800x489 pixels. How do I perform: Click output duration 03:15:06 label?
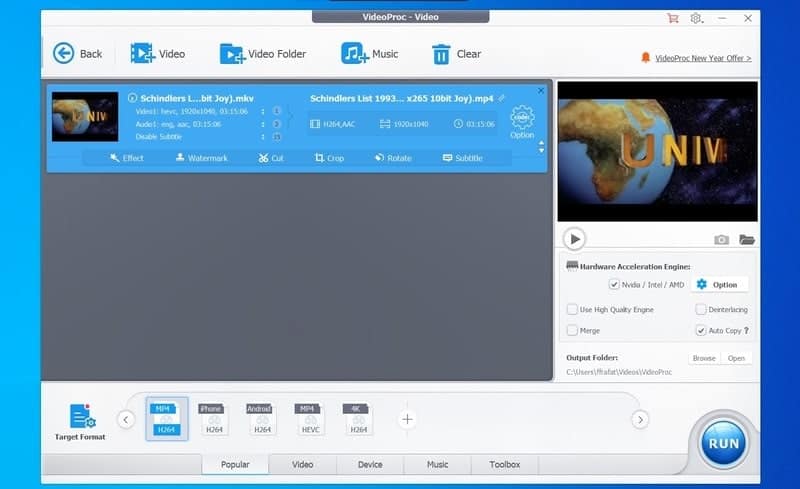[x=474, y=124]
